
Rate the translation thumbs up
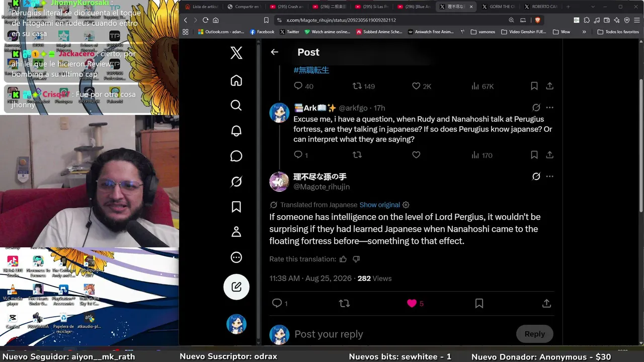coord(343,259)
